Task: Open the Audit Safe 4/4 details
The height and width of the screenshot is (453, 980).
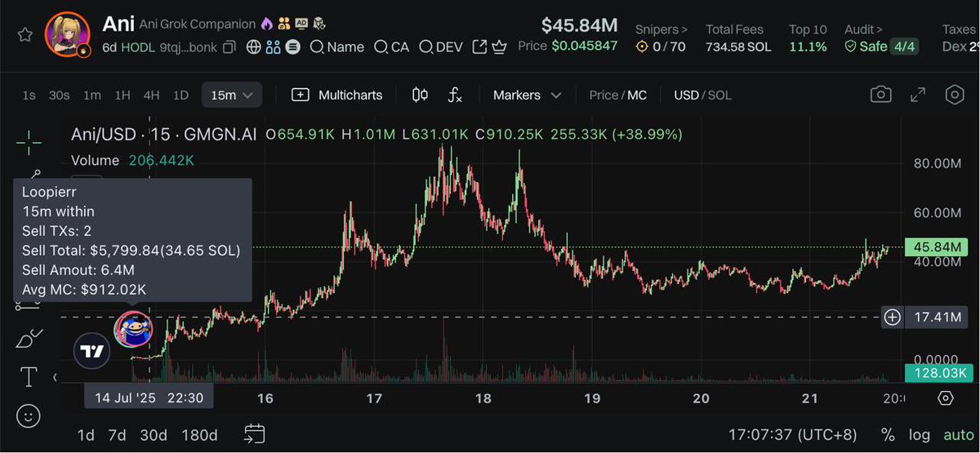Action: [x=863, y=29]
